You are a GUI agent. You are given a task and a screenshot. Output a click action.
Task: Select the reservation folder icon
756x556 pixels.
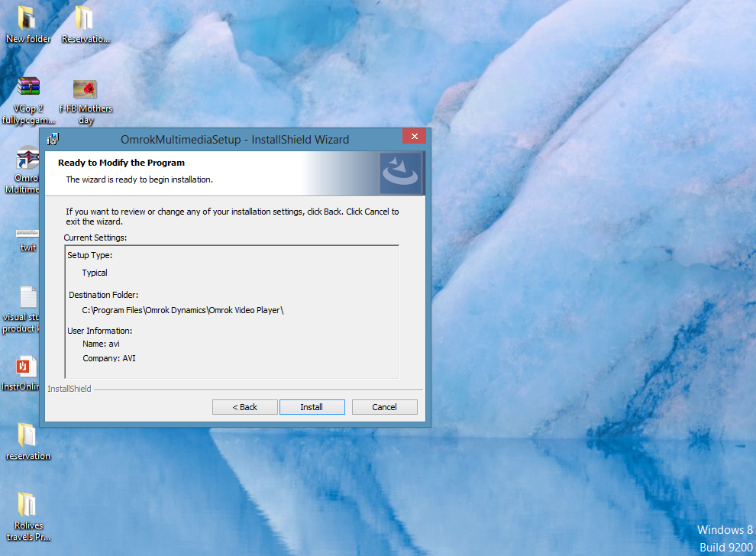coord(28,441)
